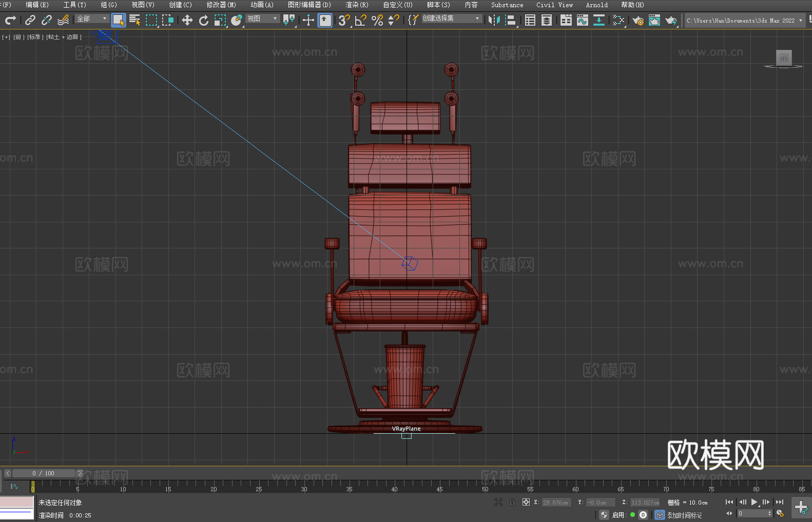
Task: Toggle Keyboard Shortcut Override button
Action: [325, 20]
